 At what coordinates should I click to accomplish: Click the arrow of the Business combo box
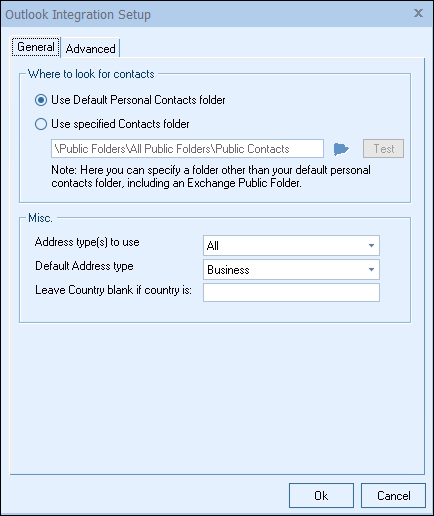(x=371, y=270)
